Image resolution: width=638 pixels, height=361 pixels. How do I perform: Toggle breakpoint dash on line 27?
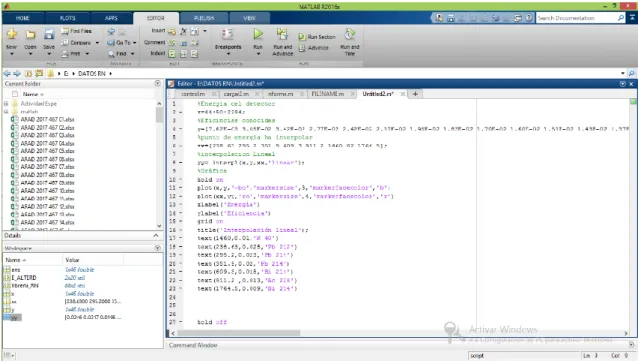click(x=181, y=322)
